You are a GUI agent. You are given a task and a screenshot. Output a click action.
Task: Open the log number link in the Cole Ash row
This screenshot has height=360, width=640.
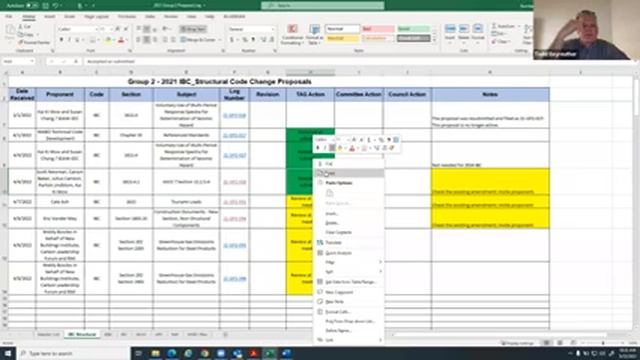pyautogui.click(x=234, y=202)
